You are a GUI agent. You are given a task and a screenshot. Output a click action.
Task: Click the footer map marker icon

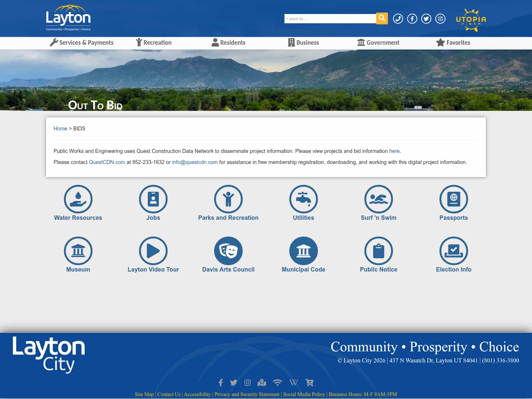(x=262, y=382)
